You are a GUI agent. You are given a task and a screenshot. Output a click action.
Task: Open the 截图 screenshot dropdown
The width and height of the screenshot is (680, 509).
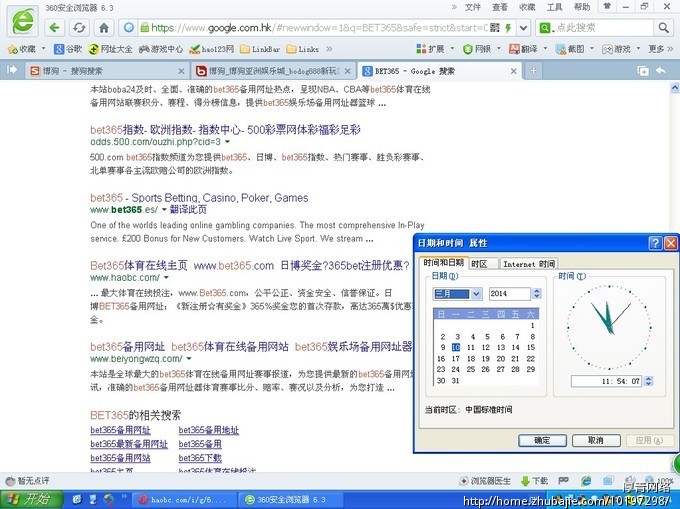pos(575,49)
